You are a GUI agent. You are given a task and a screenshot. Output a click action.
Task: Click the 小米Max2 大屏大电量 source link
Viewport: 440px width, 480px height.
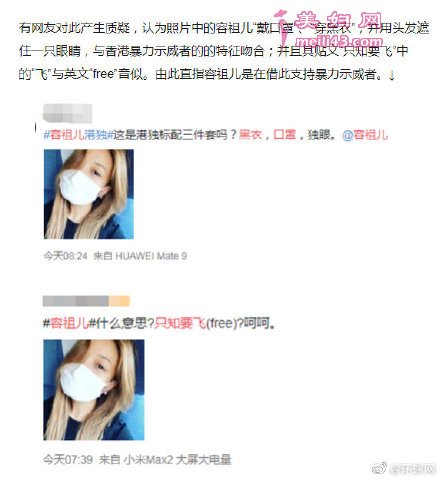[177, 460]
